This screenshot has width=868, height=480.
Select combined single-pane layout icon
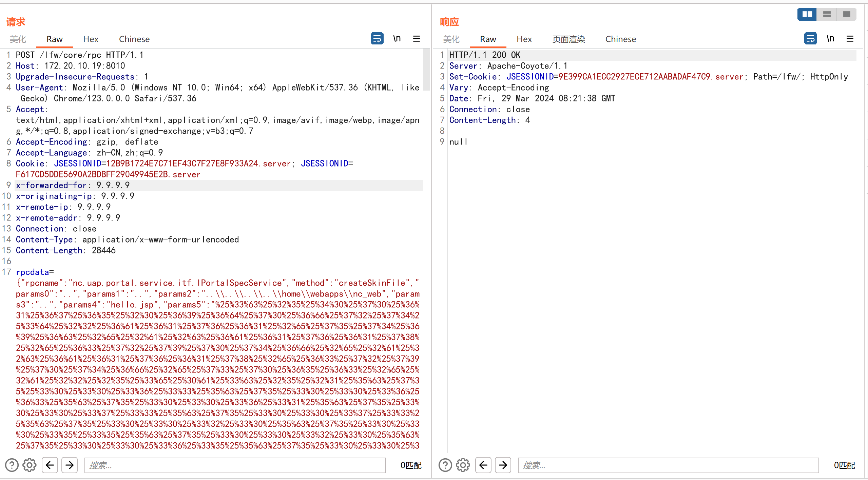847,14
